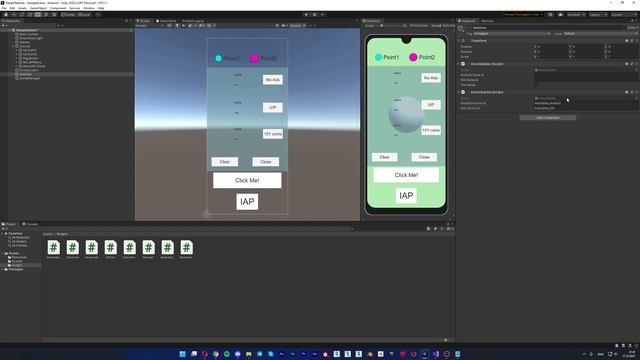Toggle the AdsCore active checkbox in Inspector
This screenshot has width=640, height=360.
click(x=469, y=28)
